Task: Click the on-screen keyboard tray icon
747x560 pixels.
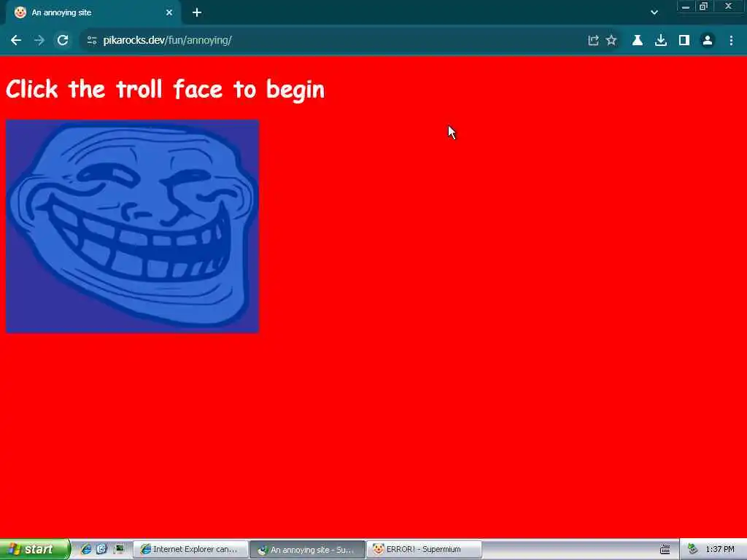Action: pyautogui.click(x=665, y=550)
